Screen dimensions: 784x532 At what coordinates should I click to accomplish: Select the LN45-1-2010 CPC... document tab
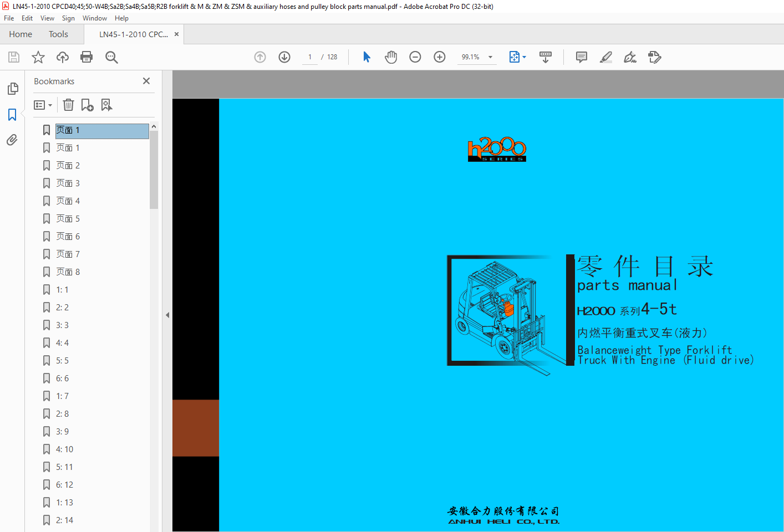[134, 34]
